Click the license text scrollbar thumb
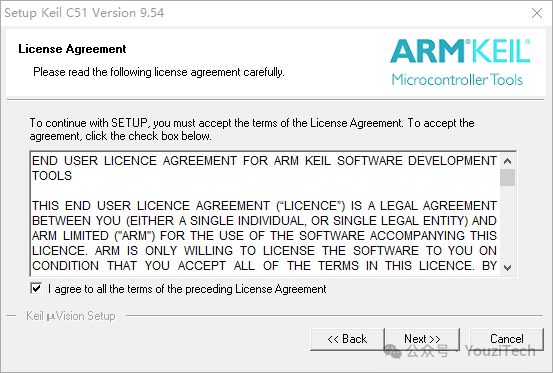The height and width of the screenshot is (373, 553). pyautogui.click(x=507, y=177)
